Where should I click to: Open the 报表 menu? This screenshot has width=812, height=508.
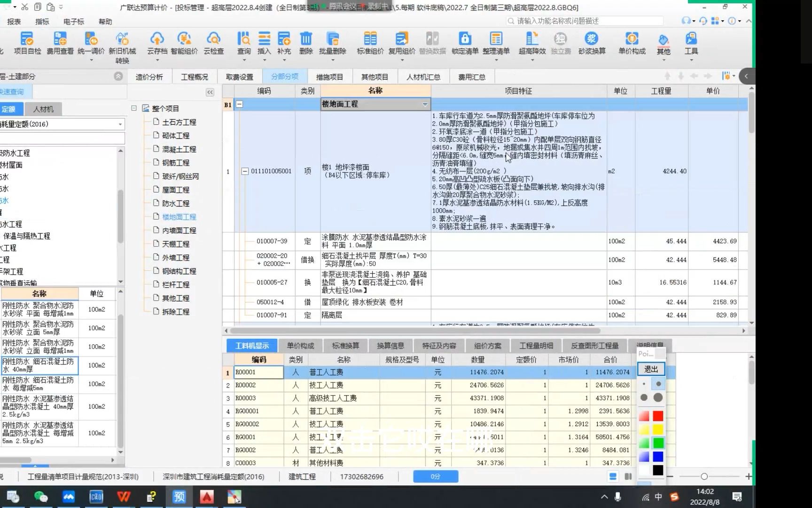[x=14, y=22]
